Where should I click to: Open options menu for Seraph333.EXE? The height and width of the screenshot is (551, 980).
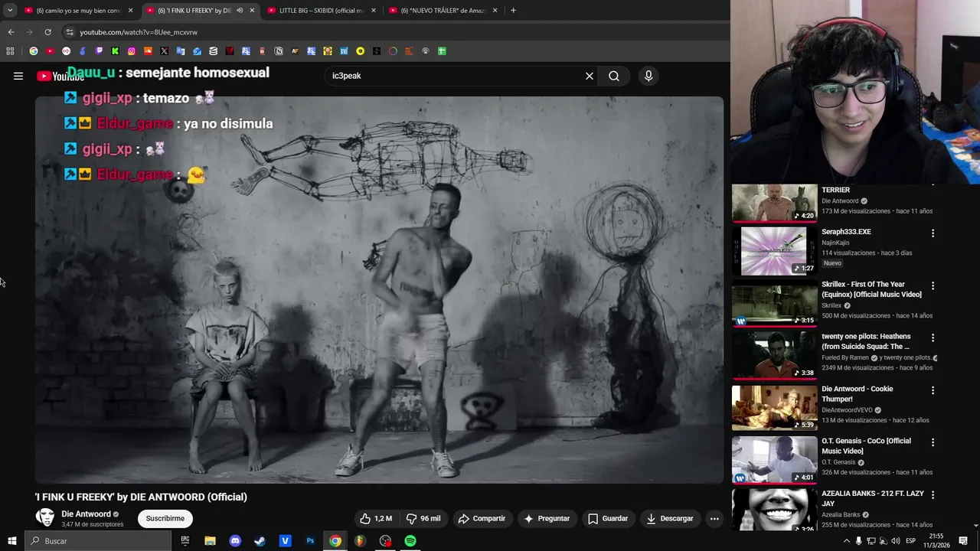[933, 233]
